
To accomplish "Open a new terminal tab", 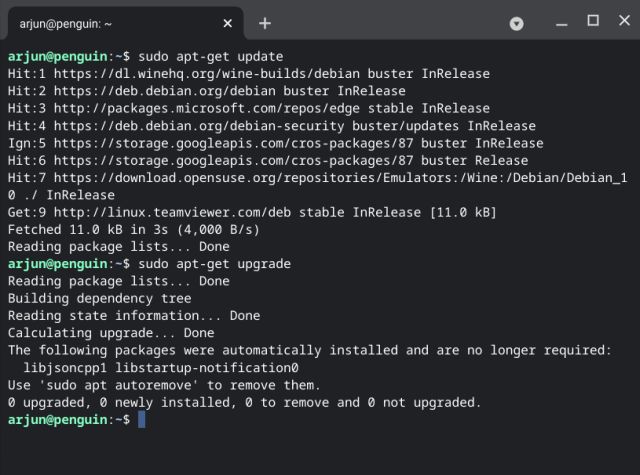I will pyautogui.click(x=265, y=23).
